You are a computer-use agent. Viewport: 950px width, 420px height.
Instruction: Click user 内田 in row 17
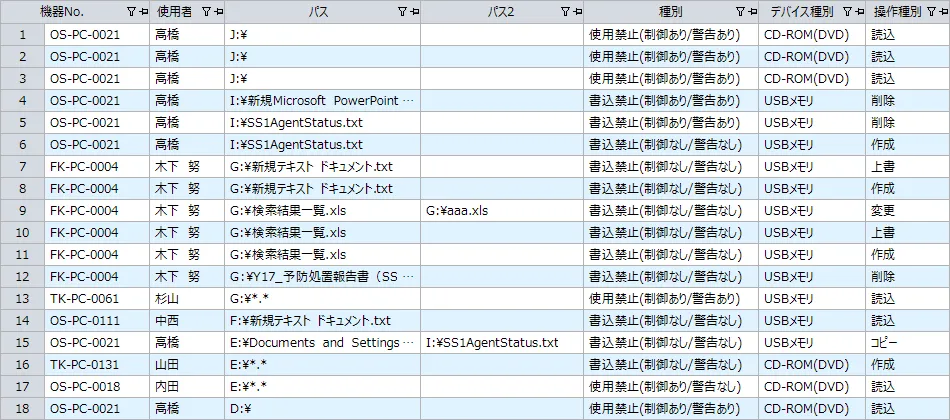[187, 387]
